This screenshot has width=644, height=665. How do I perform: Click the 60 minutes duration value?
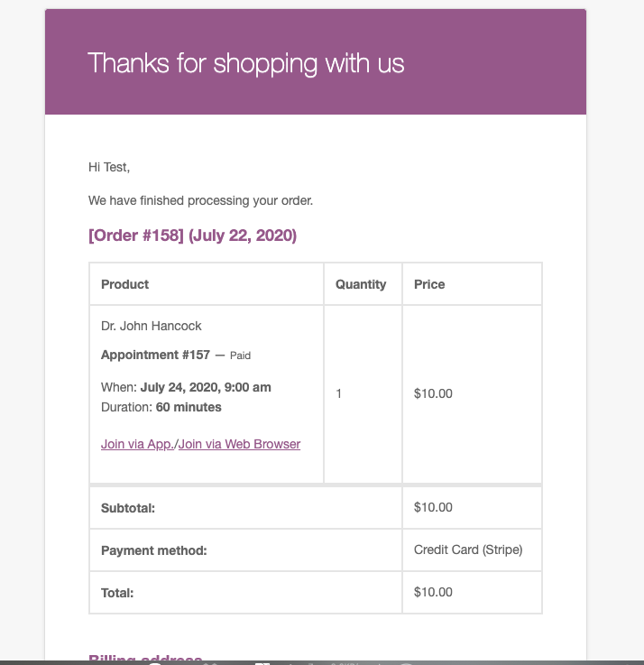tap(189, 407)
